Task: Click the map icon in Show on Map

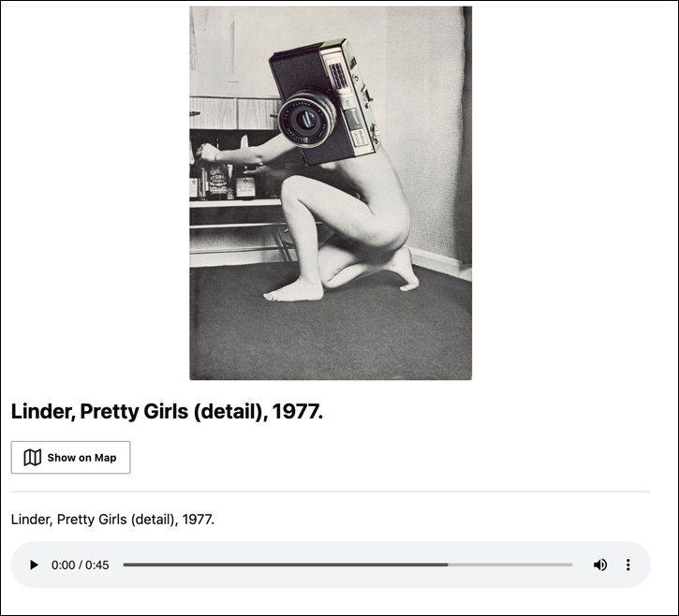Action: coord(33,457)
